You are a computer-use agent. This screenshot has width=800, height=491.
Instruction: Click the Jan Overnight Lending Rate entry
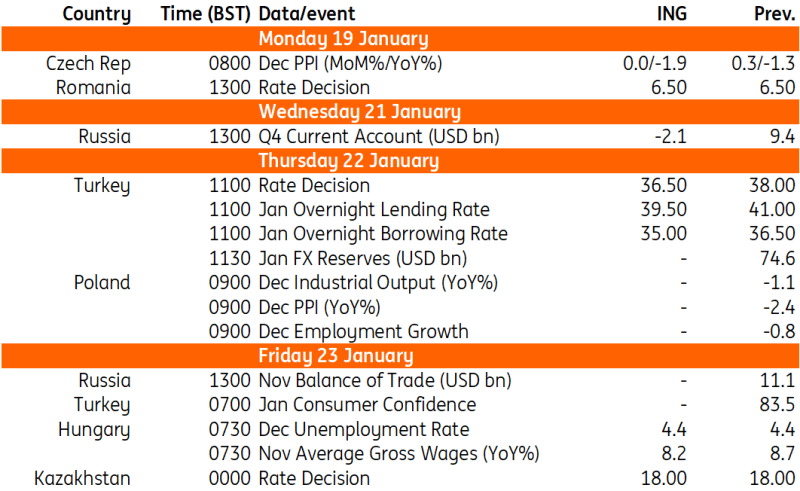374,210
